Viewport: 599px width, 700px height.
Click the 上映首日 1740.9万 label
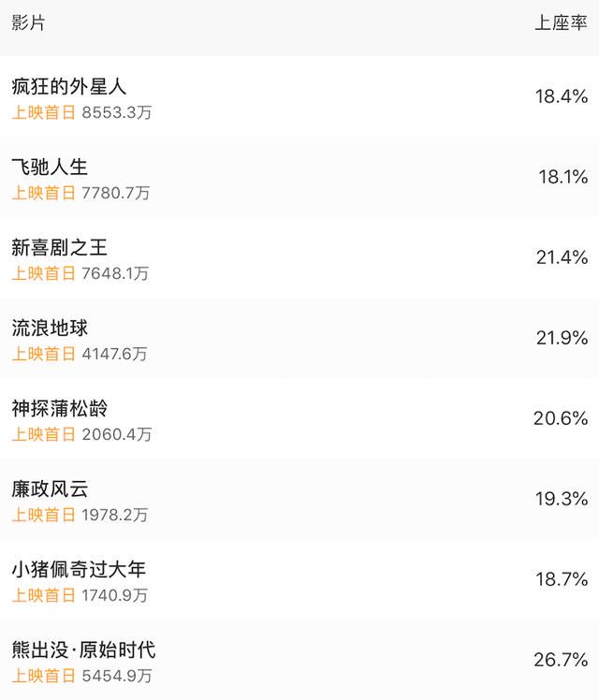(80, 595)
